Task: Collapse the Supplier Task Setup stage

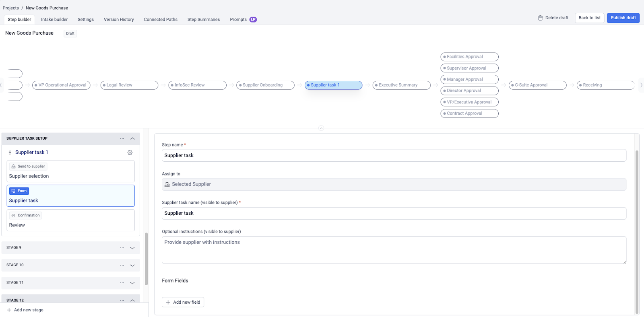Action: click(132, 138)
